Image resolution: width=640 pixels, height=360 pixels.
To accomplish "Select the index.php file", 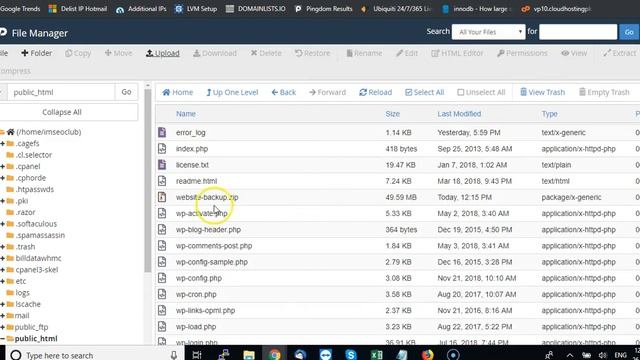I will click(192, 149).
